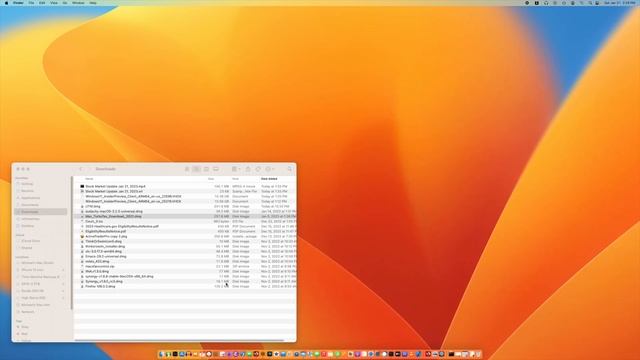Select the vlc arm64 dmg file

[104, 251]
